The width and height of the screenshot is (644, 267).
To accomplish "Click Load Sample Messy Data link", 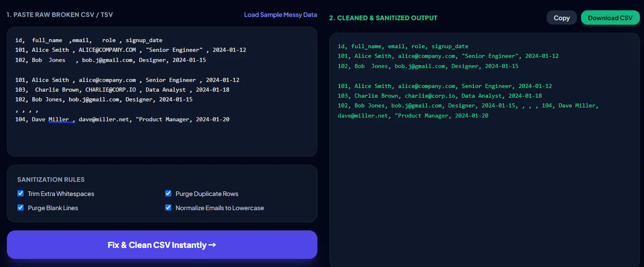I will coord(281,14).
